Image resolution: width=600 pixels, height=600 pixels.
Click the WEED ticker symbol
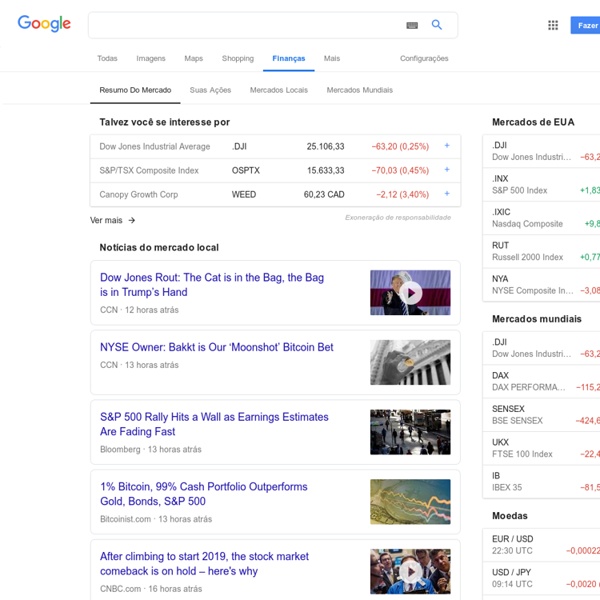click(x=244, y=194)
